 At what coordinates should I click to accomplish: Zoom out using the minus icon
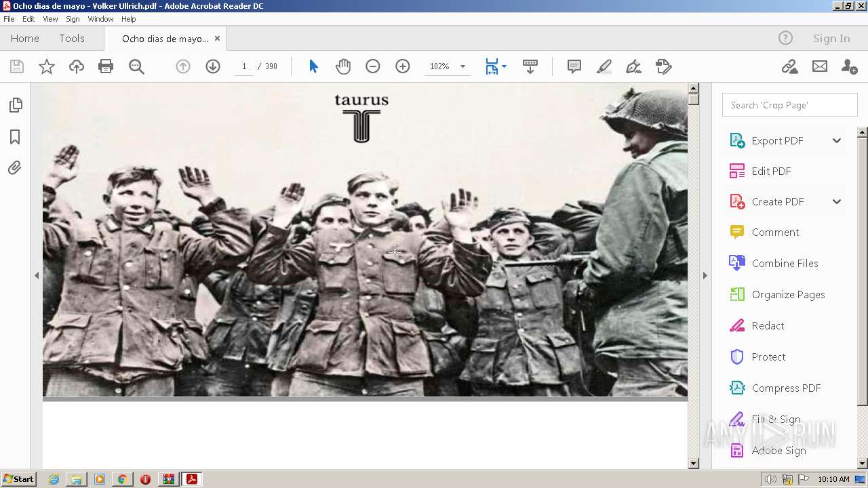(x=373, y=66)
